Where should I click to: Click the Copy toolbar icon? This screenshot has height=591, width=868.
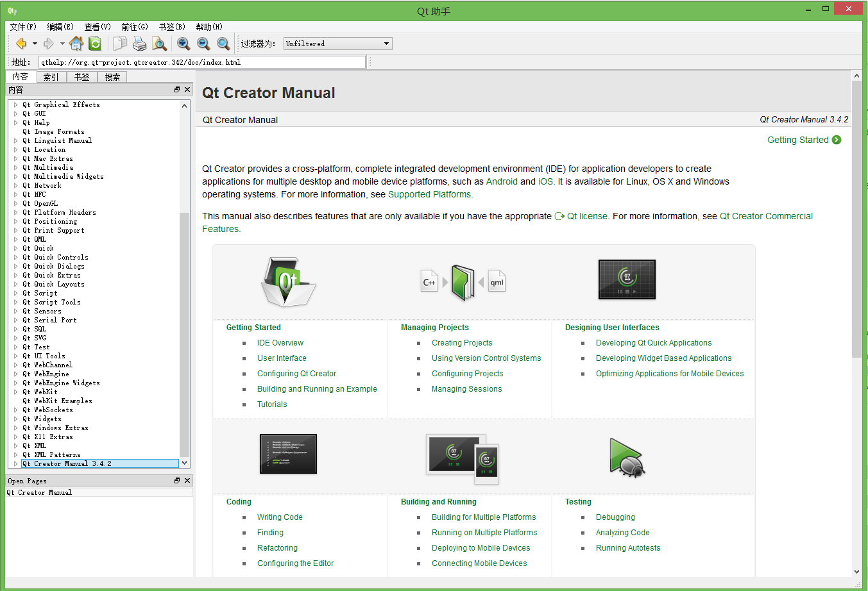(120, 44)
